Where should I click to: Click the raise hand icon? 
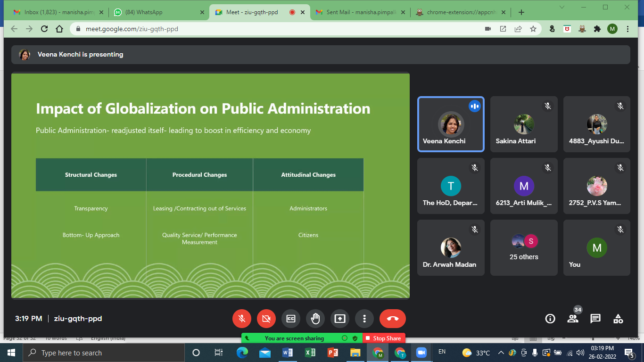(315, 319)
